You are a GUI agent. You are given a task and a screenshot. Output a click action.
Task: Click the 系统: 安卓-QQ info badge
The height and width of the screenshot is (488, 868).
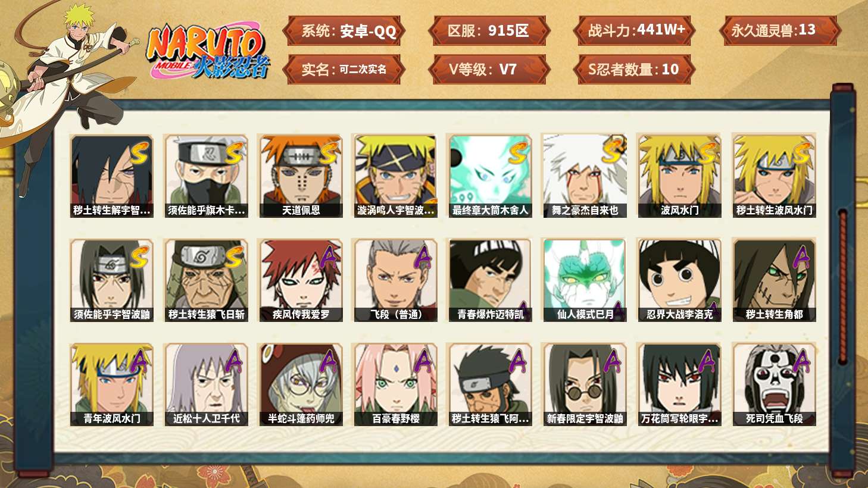[344, 31]
